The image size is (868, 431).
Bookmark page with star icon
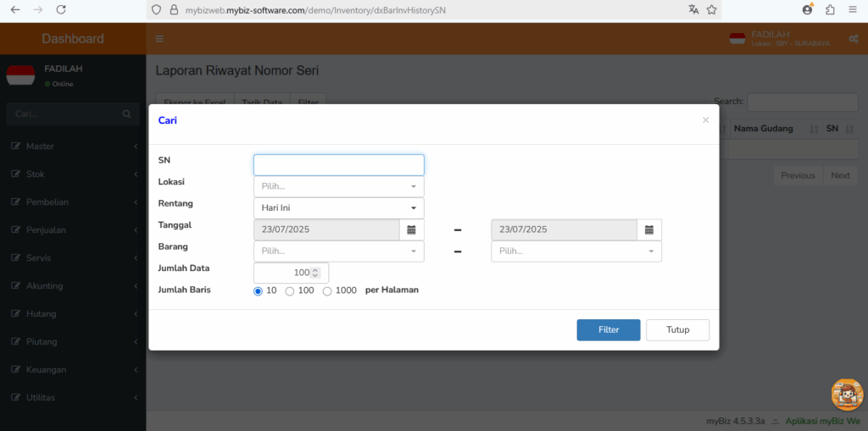coord(711,9)
